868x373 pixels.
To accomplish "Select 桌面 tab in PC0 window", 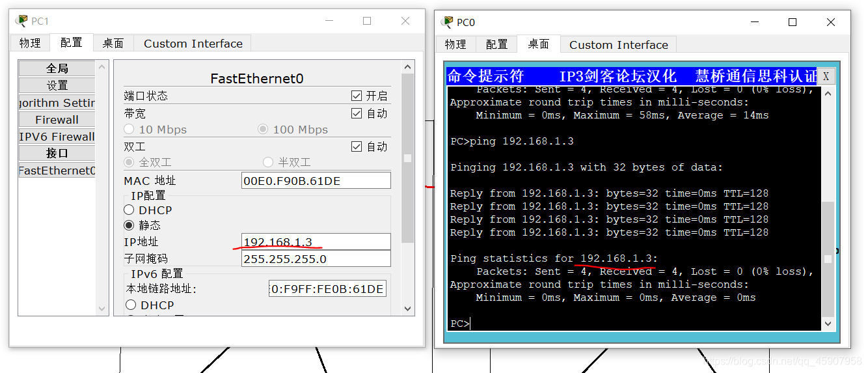I will point(539,44).
